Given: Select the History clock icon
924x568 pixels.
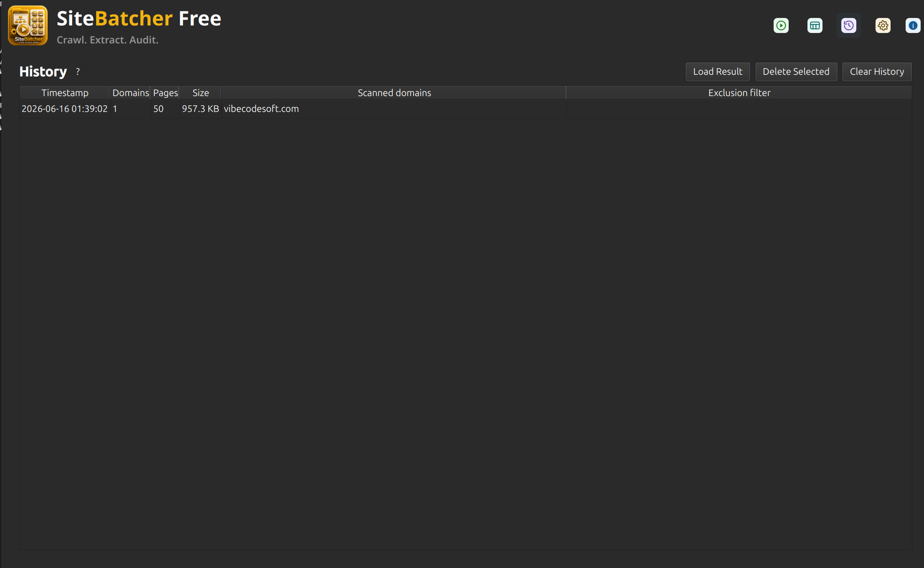Looking at the screenshot, I should [848, 25].
